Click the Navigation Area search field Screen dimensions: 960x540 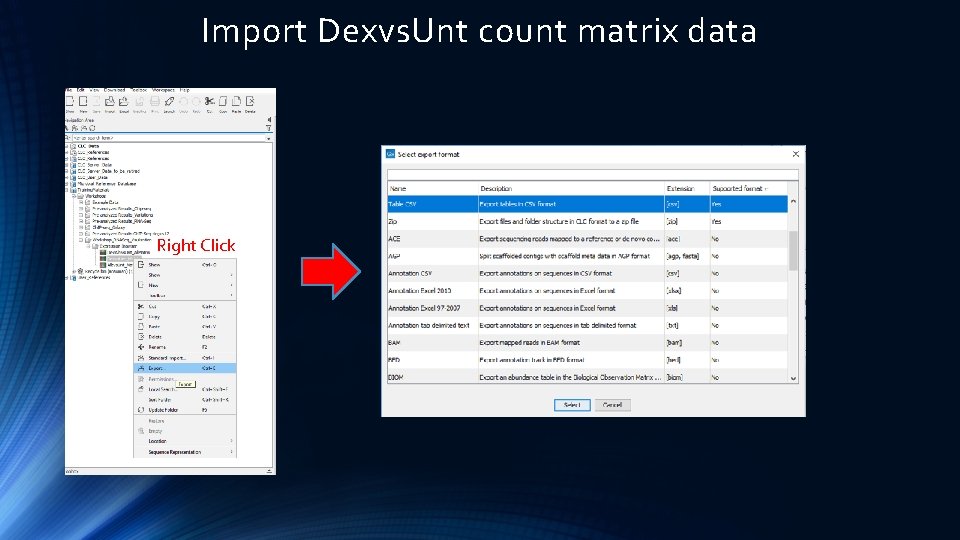(169, 138)
